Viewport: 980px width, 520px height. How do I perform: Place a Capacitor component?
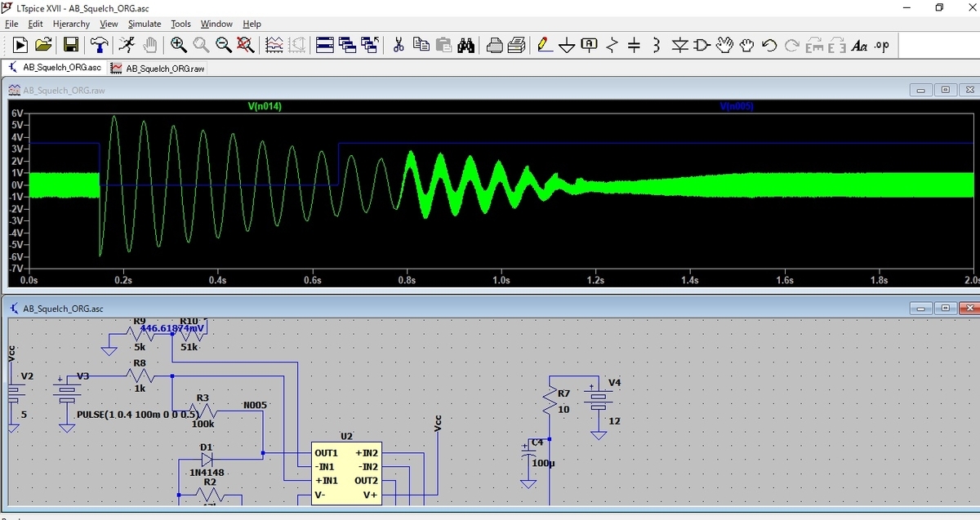(633, 46)
